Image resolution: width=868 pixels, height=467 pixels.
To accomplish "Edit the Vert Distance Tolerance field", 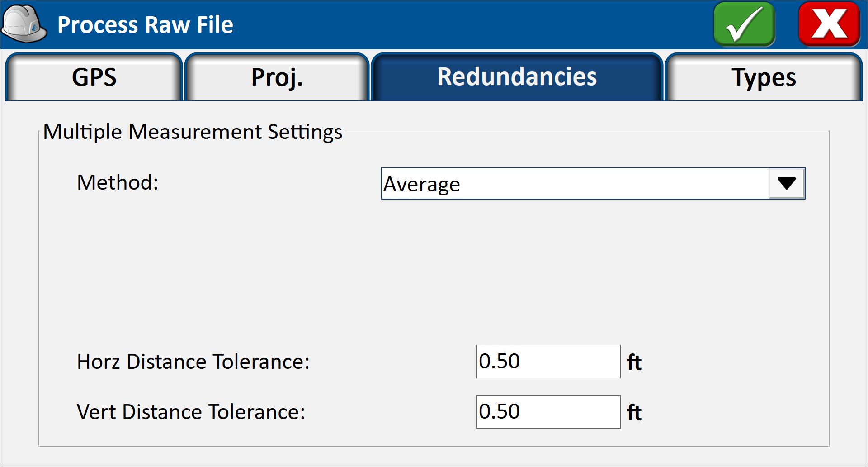I will [x=548, y=412].
